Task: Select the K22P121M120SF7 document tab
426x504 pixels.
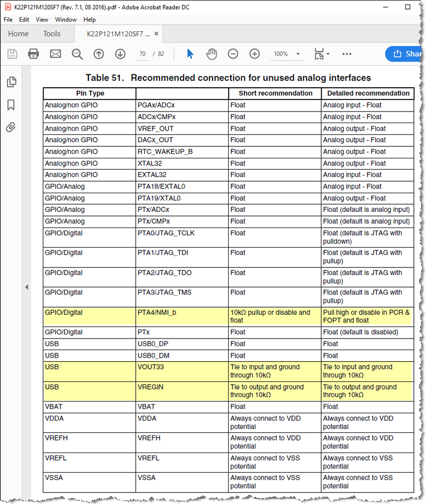Action: pos(118,34)
